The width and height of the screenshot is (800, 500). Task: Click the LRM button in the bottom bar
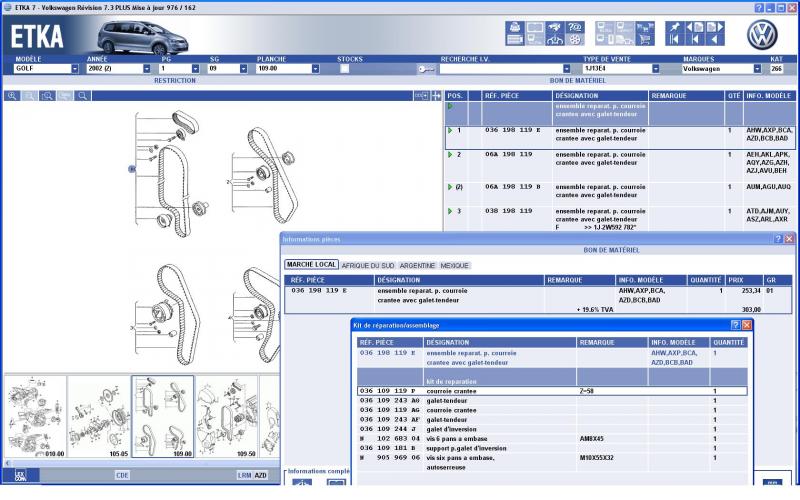coord(244,476)
